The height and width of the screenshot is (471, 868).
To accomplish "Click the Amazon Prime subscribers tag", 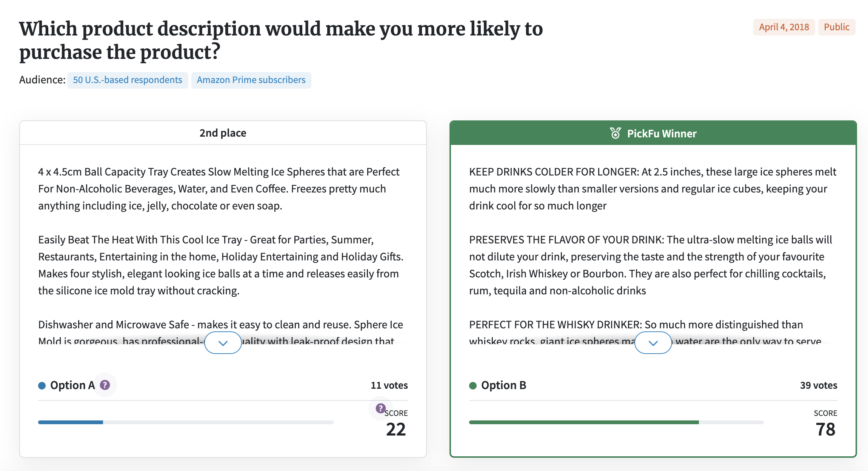I will (x=251, y=80).
